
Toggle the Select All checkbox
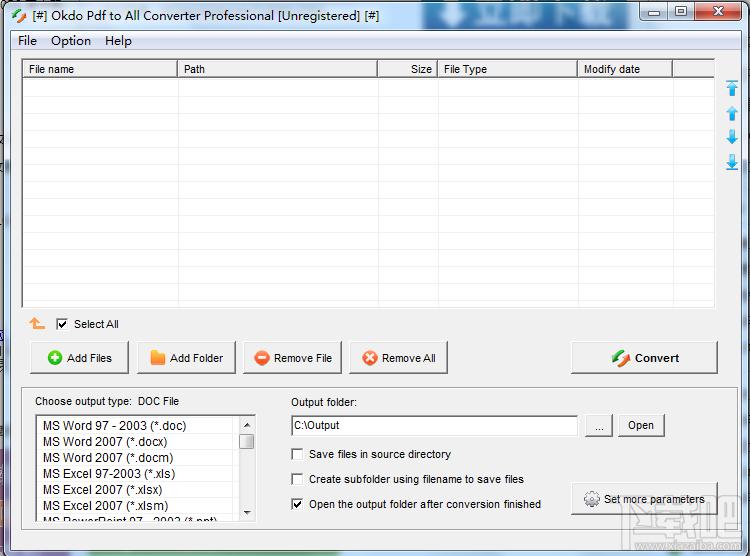coord(62,324)
